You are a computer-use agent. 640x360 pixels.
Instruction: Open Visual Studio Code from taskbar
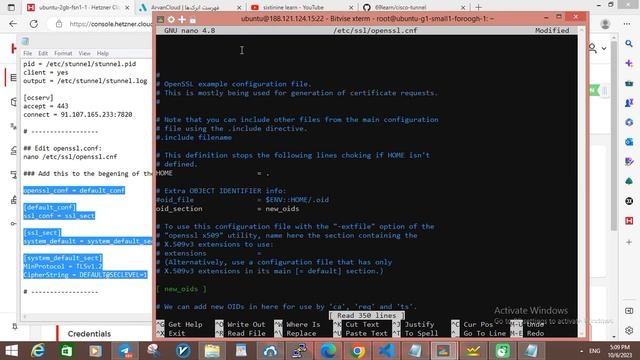click(x=386, y=351)
